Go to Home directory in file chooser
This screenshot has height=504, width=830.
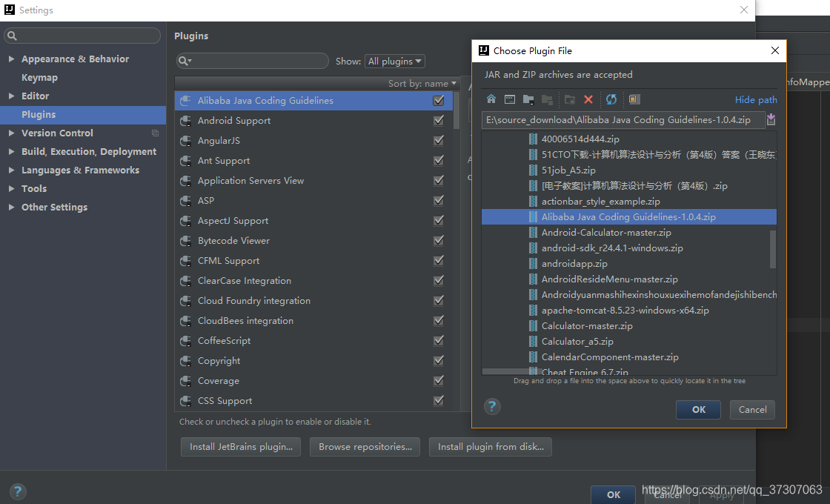click(x=491, y=99)
